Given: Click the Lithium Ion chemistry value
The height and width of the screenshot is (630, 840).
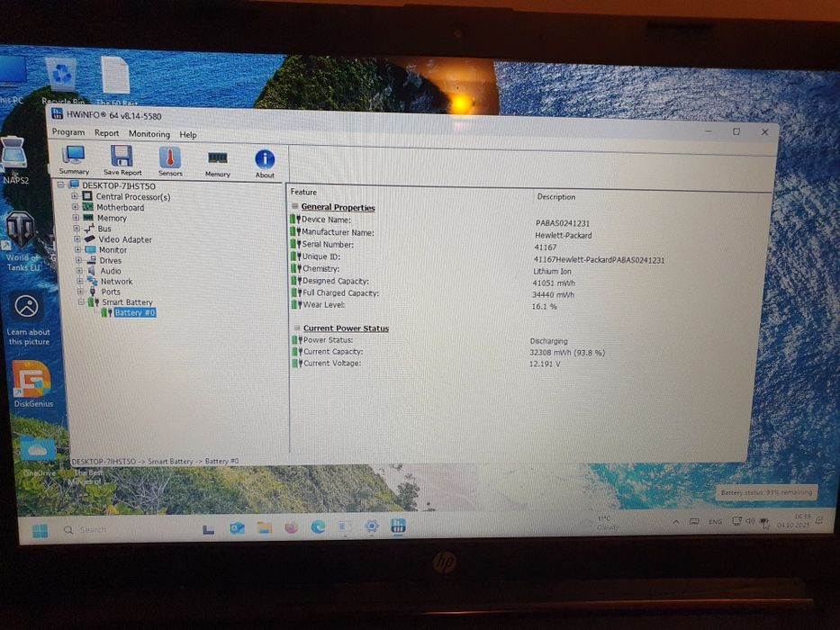Looking at the screenshot, I should [552, 271].
